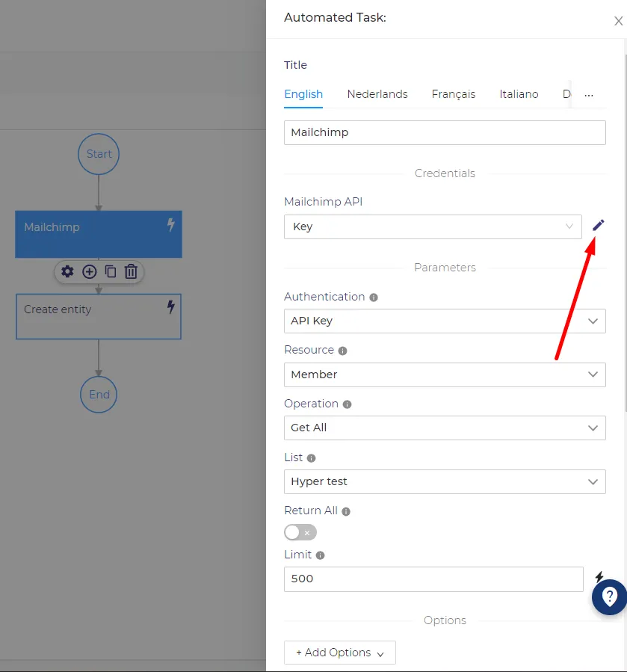Open the Mailchimp API credentials dropdown
The image size is (627, 672).
[433, 226]
